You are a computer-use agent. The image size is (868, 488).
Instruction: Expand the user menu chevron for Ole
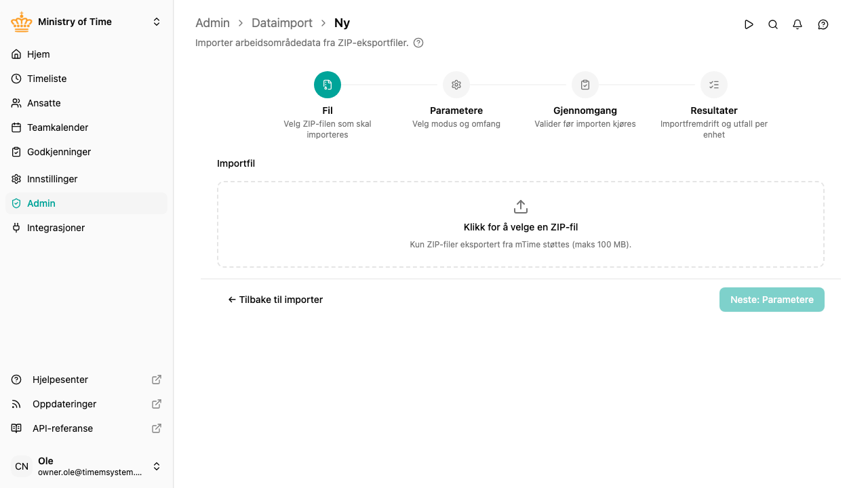click(157, 466)
